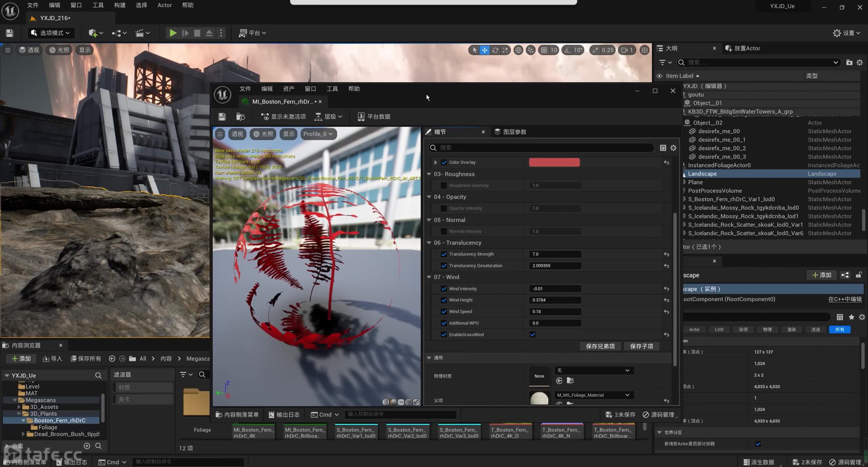Toggle Outliner visibility eye column header
Image resolution: width=868 pixels, height=467 pixels.
pos(659,76)
